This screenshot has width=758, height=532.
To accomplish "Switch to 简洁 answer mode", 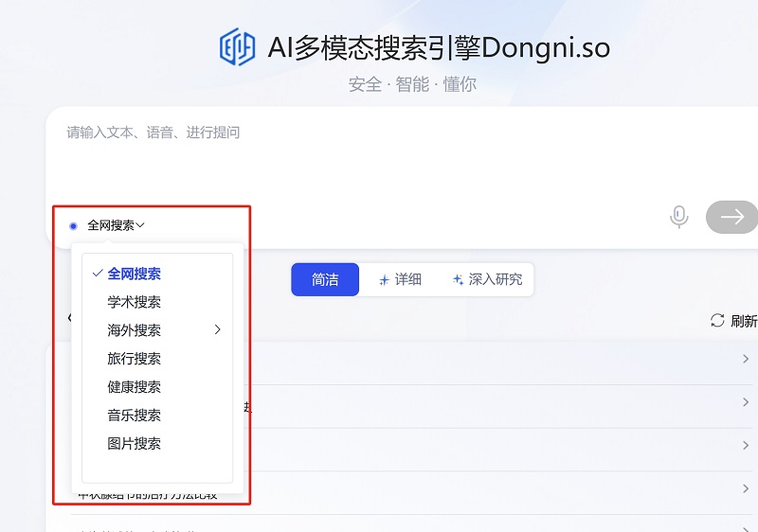I will click(x=325, y=279).
